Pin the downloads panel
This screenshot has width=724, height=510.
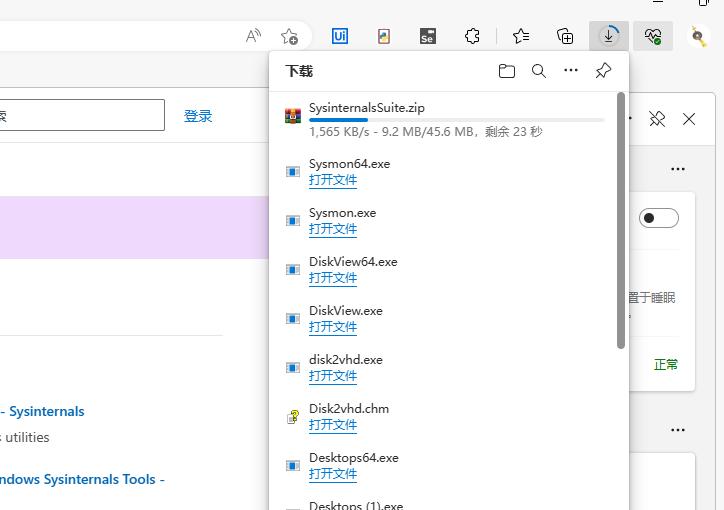pyautogui.click(x=603, y=71)
